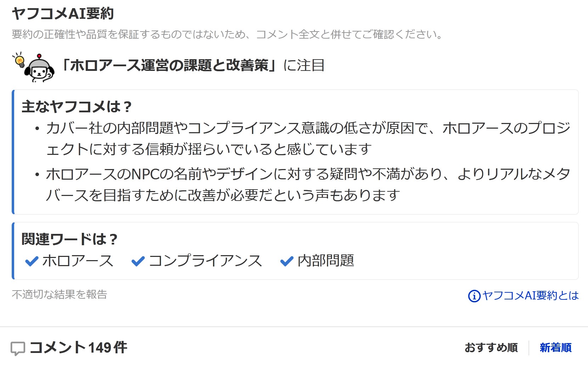
Task: Select the ホロアース related keyword
Action: (78, 261)
